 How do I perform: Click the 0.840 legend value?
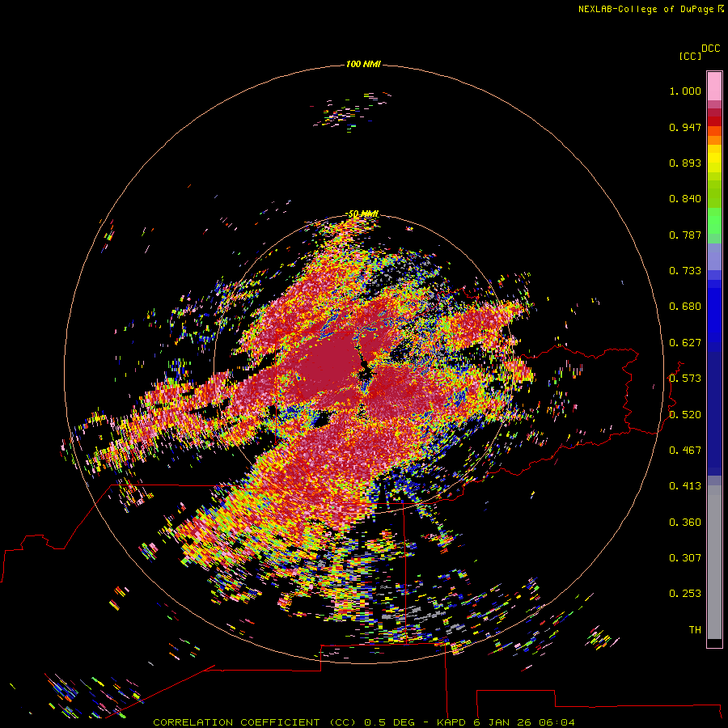pyautogui.click(x=685, y=199)
